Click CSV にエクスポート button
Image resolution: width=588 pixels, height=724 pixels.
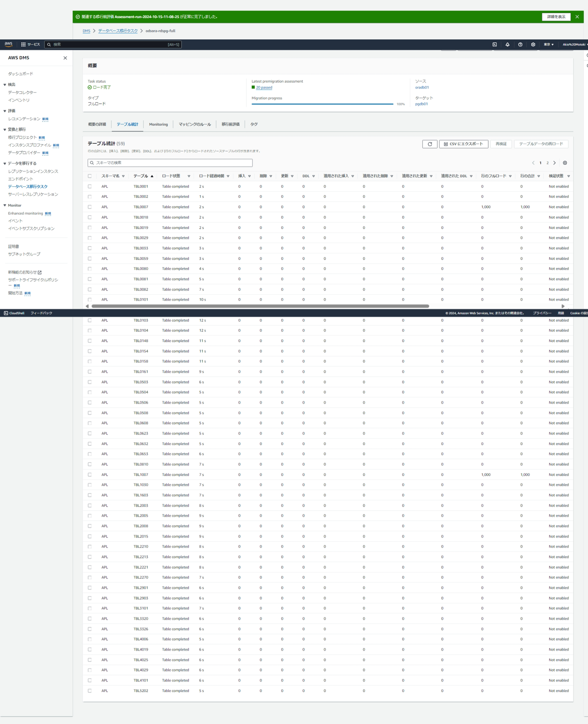463,144
